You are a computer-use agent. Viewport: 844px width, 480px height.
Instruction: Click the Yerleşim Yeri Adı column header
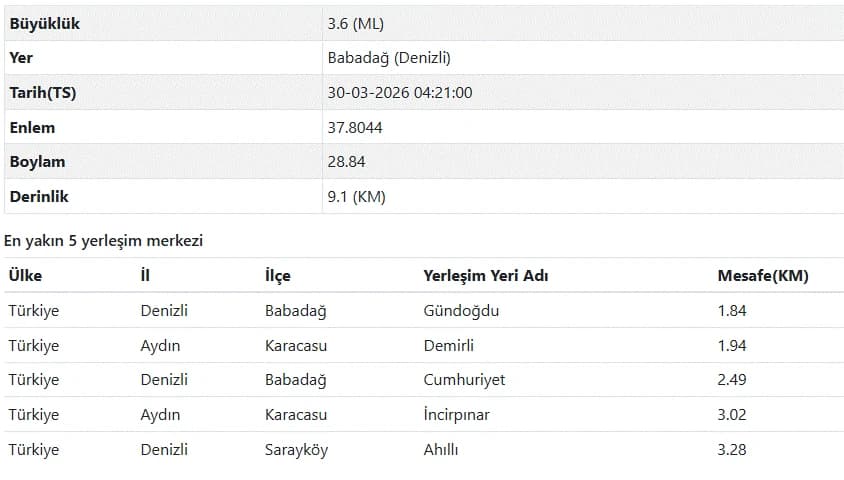click(x=486, y=276)
